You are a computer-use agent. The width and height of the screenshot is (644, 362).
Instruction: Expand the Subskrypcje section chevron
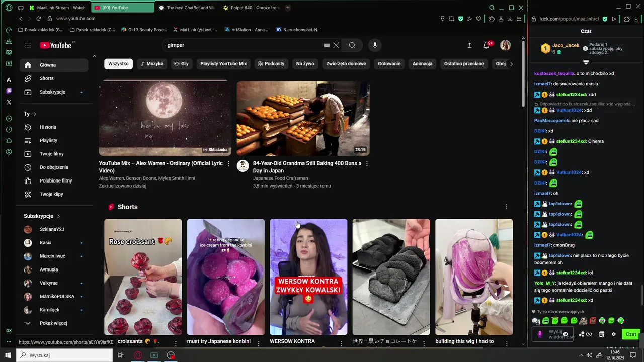click(58, 216)
